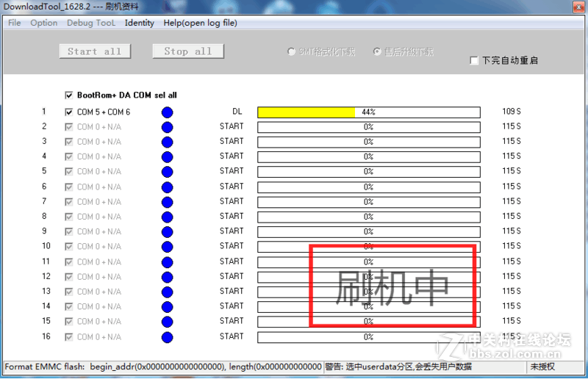The height and width of the screenshot is (379, 588).
Task: Click the 未授权 status bar entry
Action: coord(542,367)
